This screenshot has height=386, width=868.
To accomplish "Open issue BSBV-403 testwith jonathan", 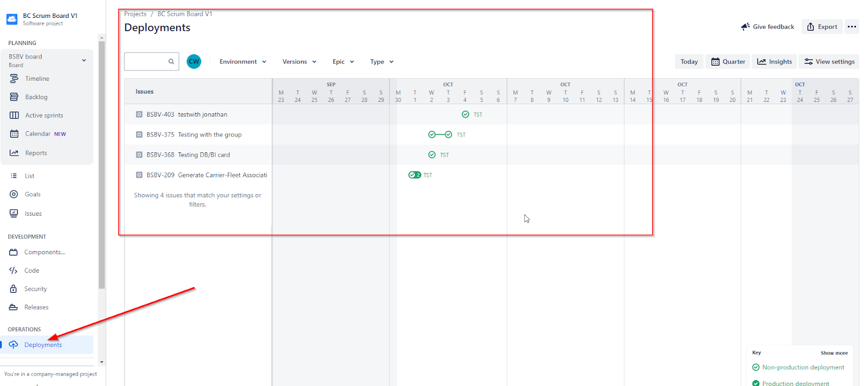I will [187, 114].
